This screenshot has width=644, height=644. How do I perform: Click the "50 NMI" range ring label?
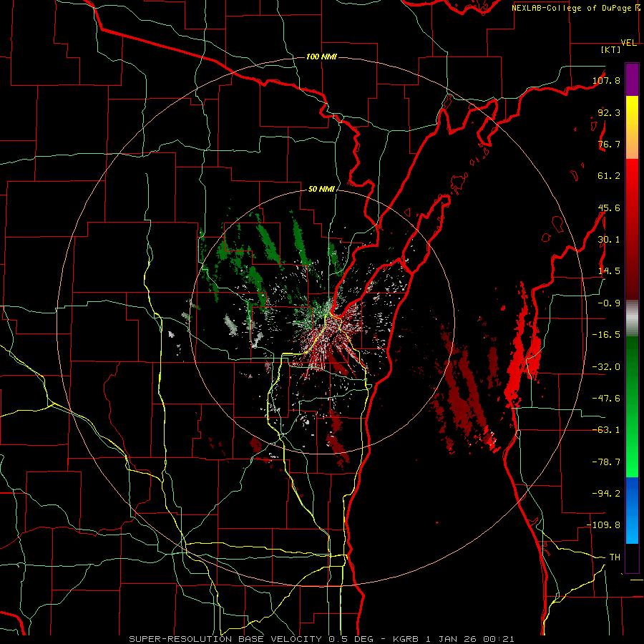pos(321,189)
